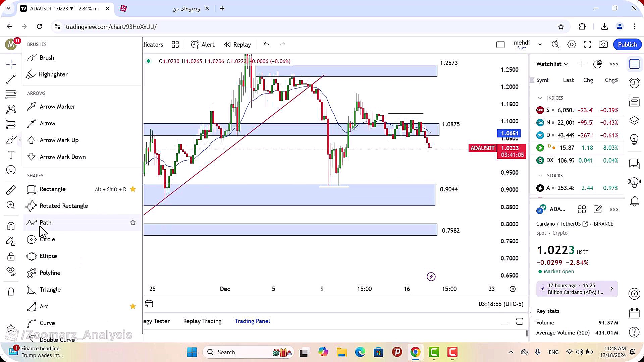Toggle stay in drawing mode

[11, 241]
